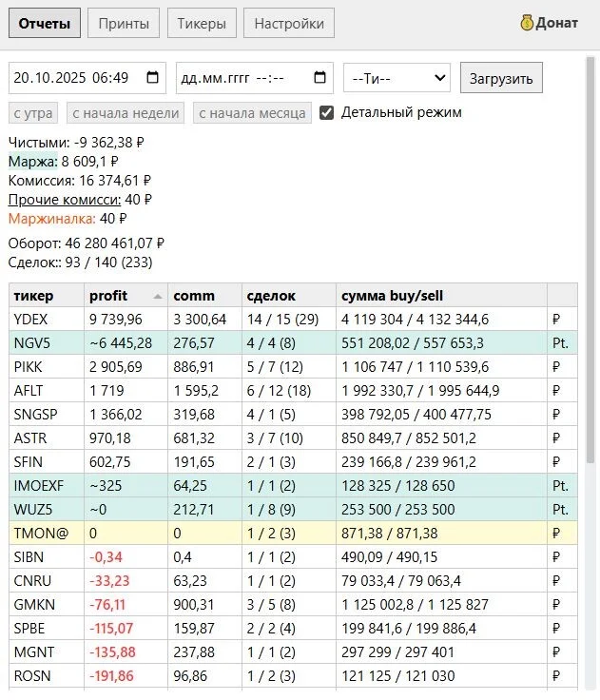This screenshot has width=600, height=700.
Task: Click negative profit -135,88
Action: point(112,651)
